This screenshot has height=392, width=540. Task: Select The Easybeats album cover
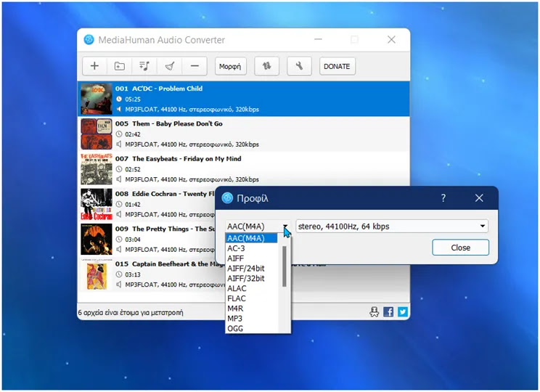click(97, 169)
